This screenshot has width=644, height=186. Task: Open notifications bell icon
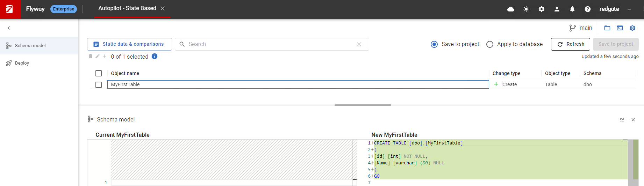click(572, 9)
